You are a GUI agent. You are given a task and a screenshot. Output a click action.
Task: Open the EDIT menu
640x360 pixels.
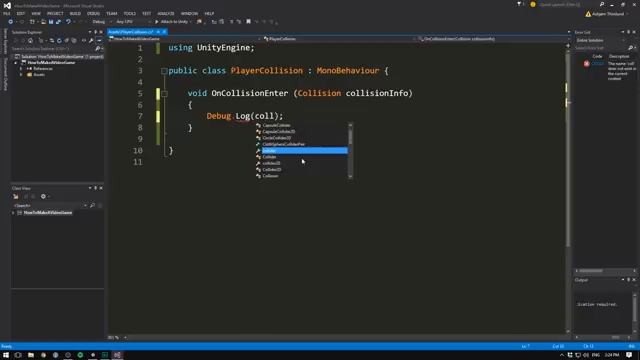click(x=20, y=13)
